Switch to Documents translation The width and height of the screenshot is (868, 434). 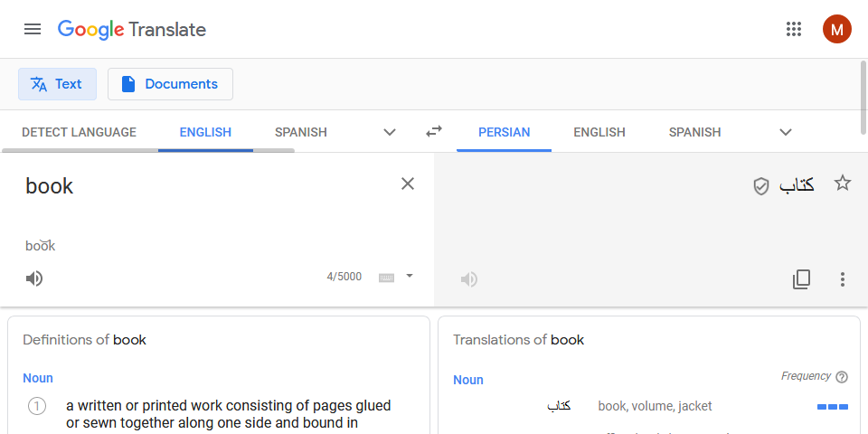point(170,84)
